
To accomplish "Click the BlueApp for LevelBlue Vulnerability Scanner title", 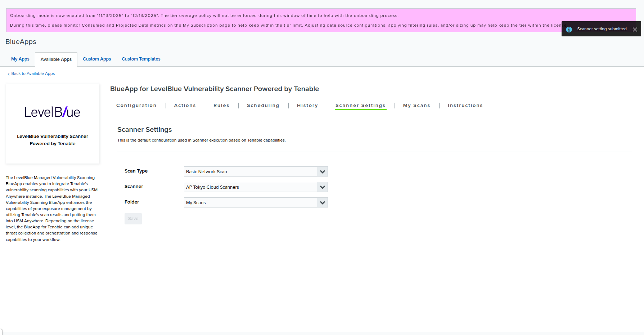I will (215, 89).
